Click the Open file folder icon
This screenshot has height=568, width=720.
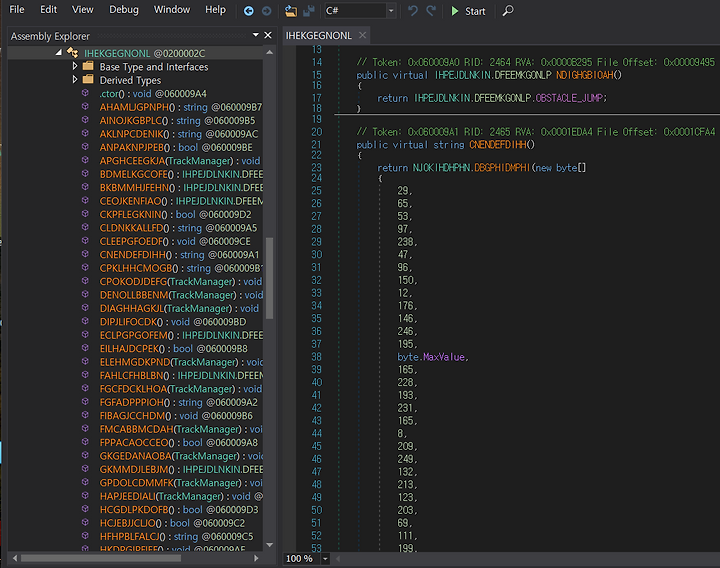291,11
